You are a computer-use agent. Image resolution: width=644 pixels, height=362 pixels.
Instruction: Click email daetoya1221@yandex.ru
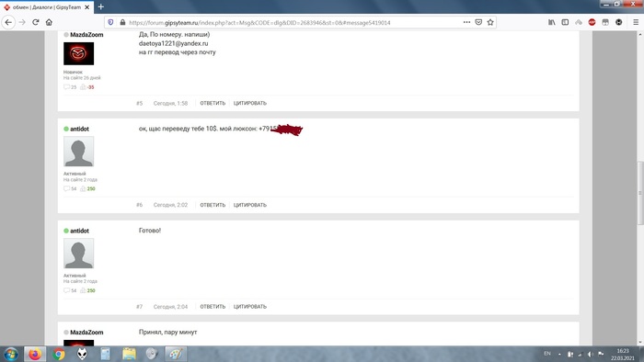click(173, 43)
